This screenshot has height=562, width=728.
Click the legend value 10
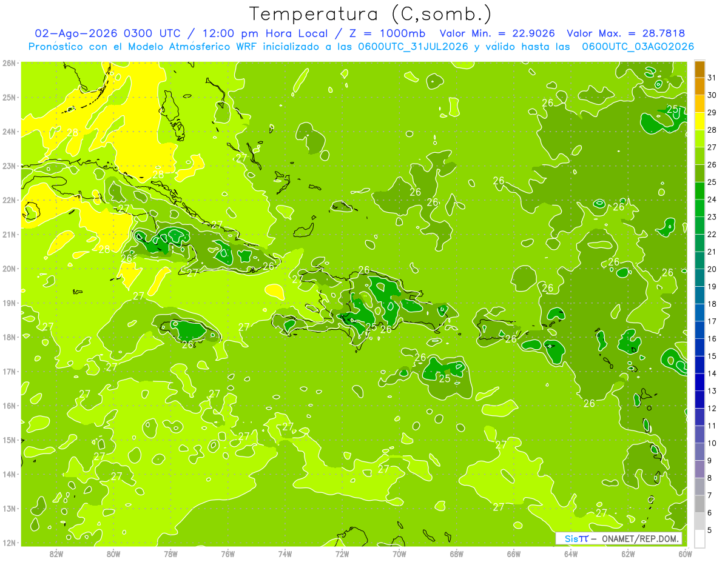click(x=712, y=443)
